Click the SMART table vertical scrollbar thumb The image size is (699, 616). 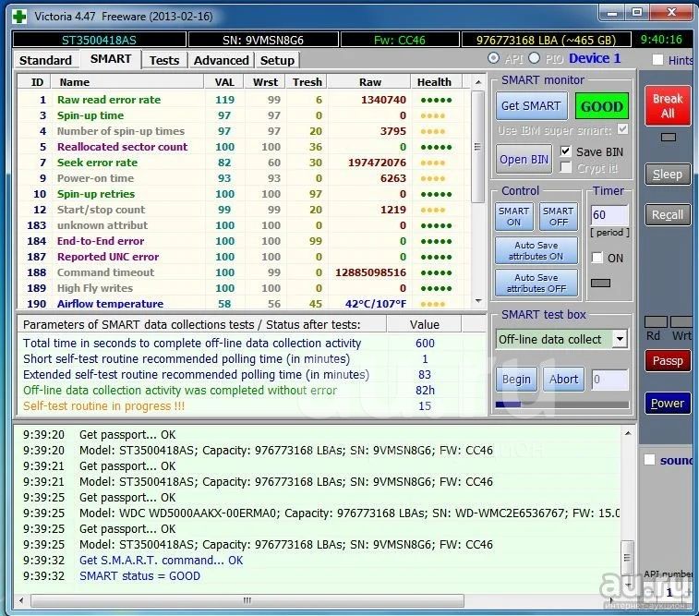pos(477,147)
